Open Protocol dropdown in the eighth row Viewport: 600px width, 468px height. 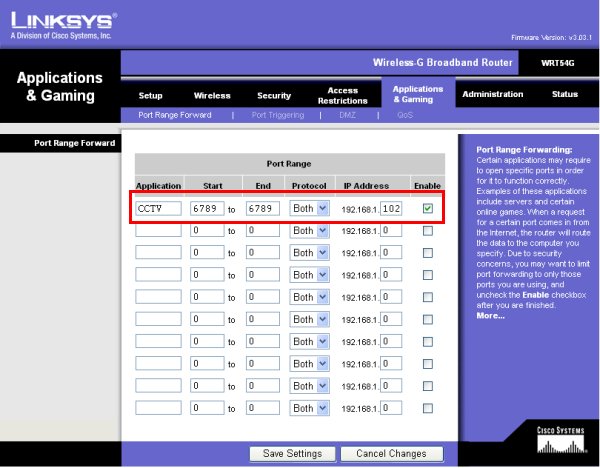(309, 364)
